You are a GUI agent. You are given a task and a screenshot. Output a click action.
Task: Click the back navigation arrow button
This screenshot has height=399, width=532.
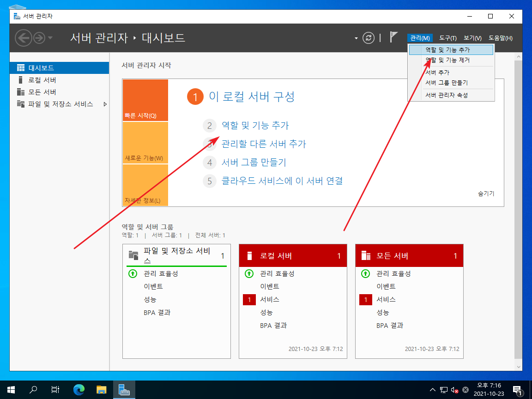point(24,38)
